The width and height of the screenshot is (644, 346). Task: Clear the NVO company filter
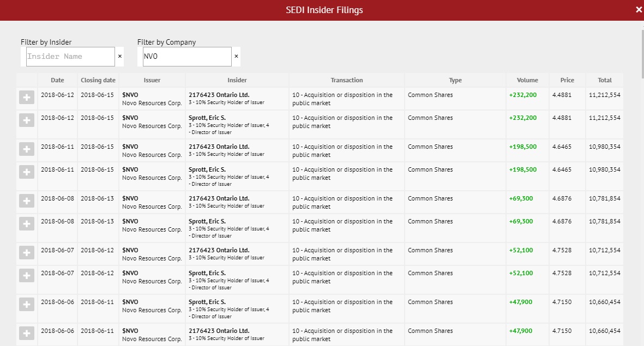click(236, 56)
